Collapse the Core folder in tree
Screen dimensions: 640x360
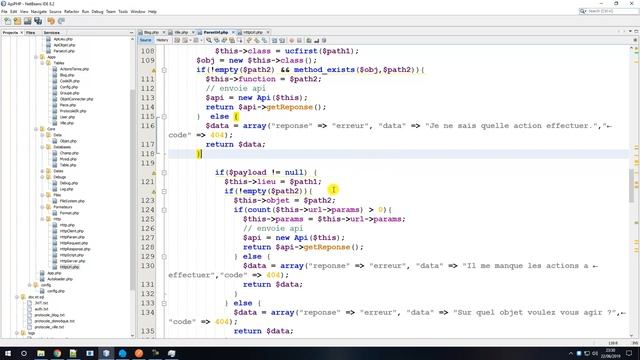[x=36, y=129]
